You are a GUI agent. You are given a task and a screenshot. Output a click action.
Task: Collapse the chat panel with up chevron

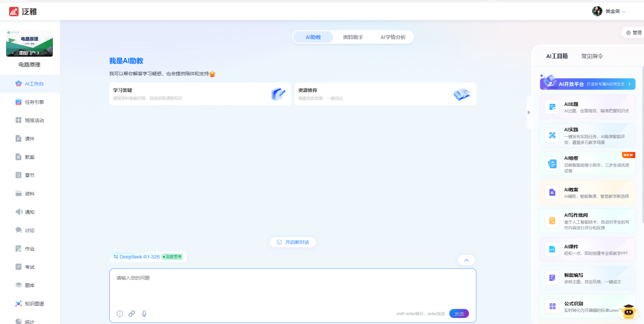click(x=466, y=260)
